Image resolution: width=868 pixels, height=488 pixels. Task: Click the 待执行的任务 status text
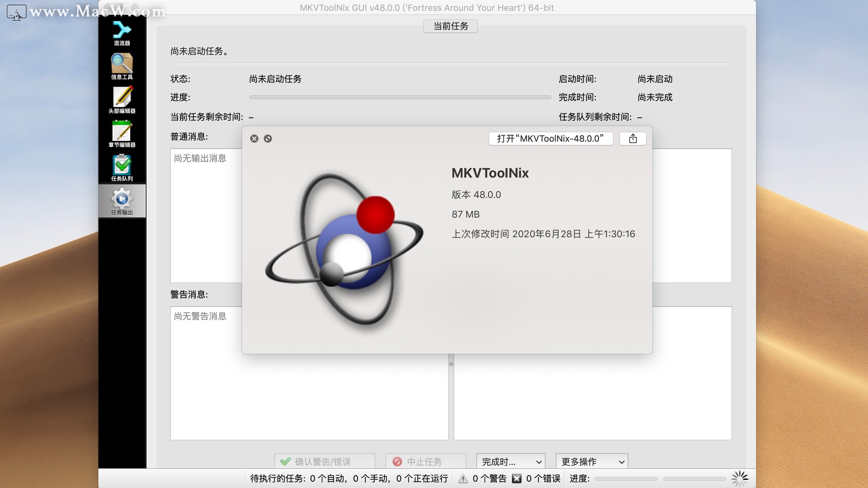(x=349, y=479)
